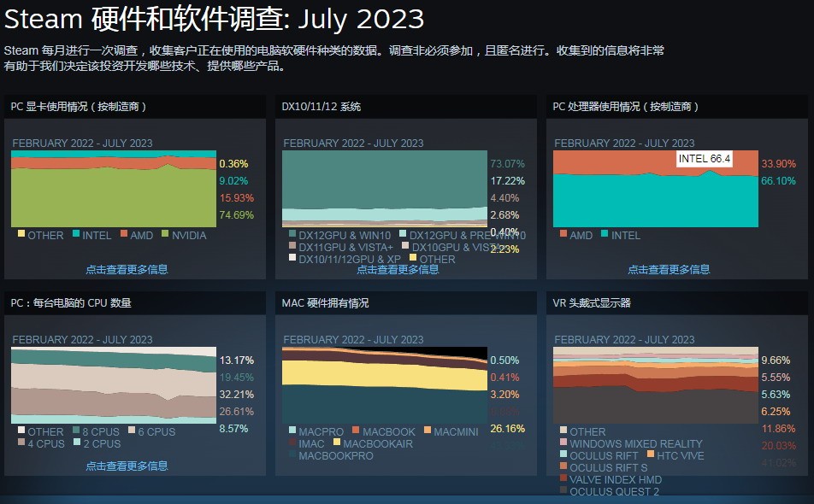Screen dimensions: 814x504
Task: Click NVIDIA legend swatch in graphics card chart
Action: (x=165, y=233)
